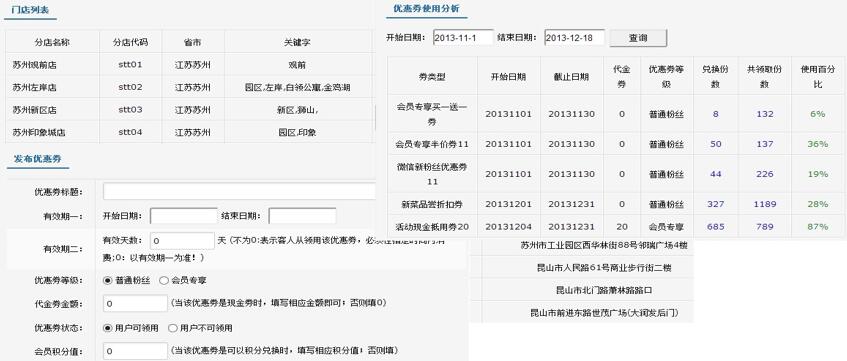Screen dimensions: 847x361
Task: Edit the 开始日期 field showing 2013-11-1
Action: [463, 38]
